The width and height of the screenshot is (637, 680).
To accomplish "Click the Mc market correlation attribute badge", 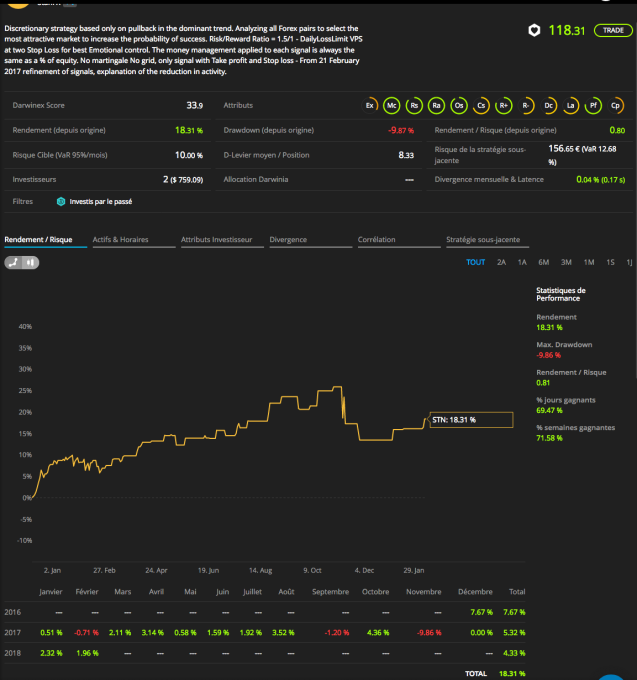I will pyautogui.click(x=392, y=105).
